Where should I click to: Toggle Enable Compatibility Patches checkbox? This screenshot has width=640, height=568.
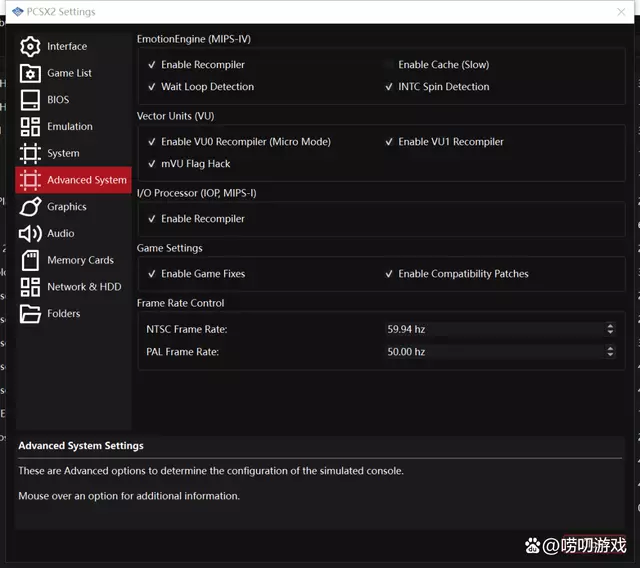[389, 274]
